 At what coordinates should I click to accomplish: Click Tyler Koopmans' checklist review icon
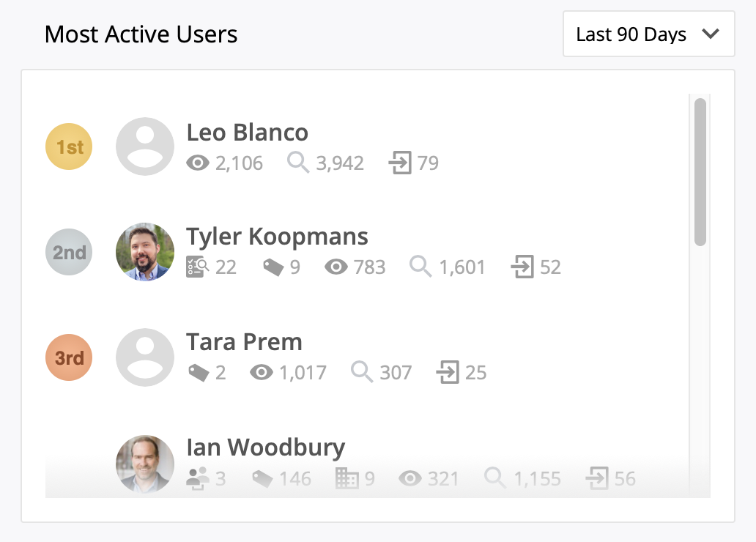pos(198,267)
